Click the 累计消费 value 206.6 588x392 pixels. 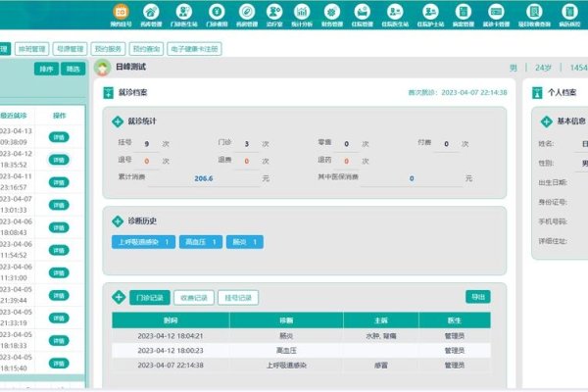click(204, 178)
